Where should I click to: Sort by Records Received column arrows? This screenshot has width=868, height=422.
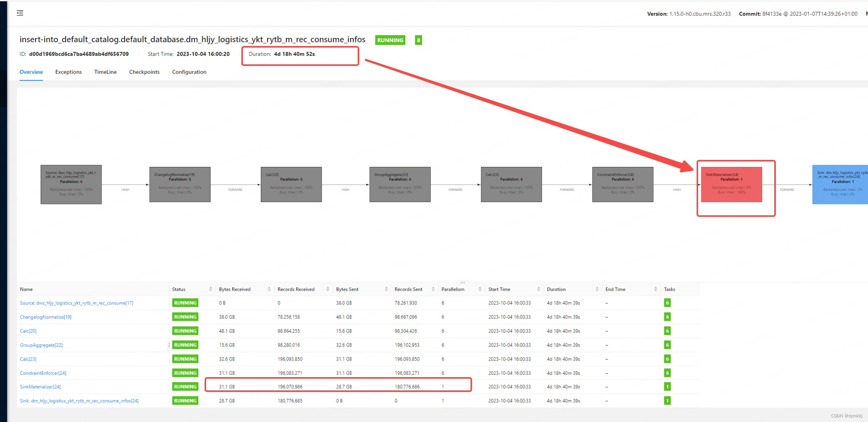click(x=328, y=289)
